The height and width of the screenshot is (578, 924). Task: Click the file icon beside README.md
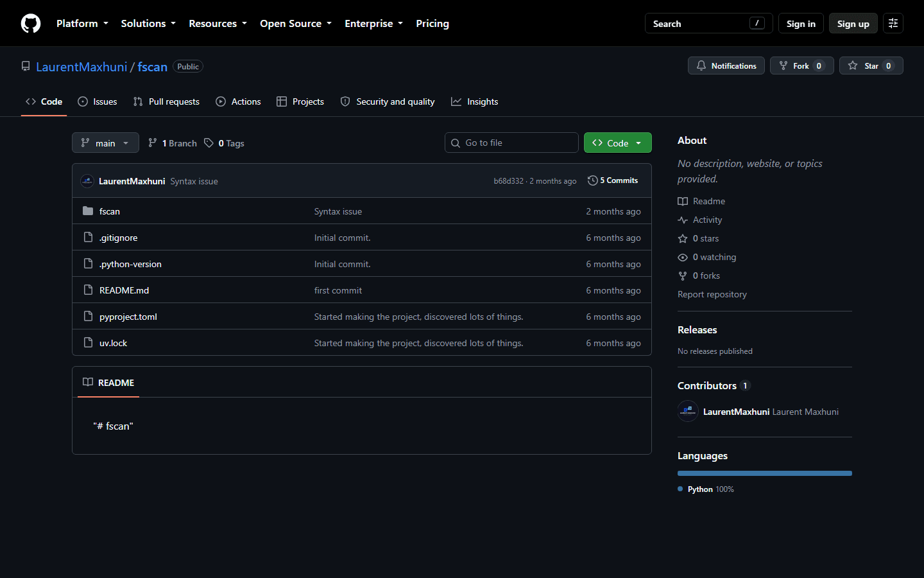(88, 290)
